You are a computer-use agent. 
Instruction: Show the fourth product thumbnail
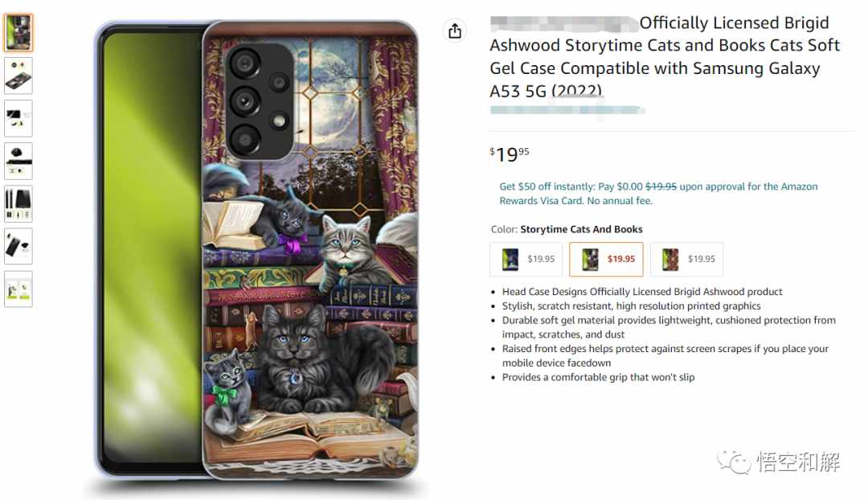(x=18, y=161)
